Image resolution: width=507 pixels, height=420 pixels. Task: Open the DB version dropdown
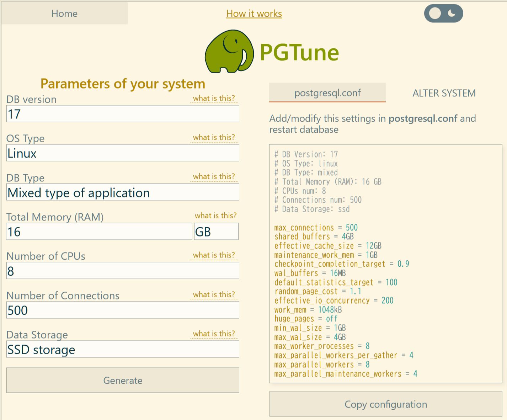pyautogui.click(x=123, y=114)
